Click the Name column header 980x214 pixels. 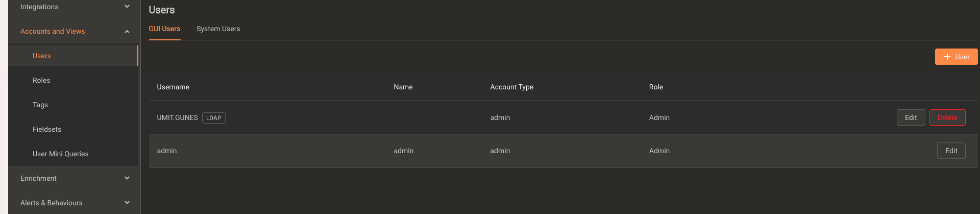403,87
